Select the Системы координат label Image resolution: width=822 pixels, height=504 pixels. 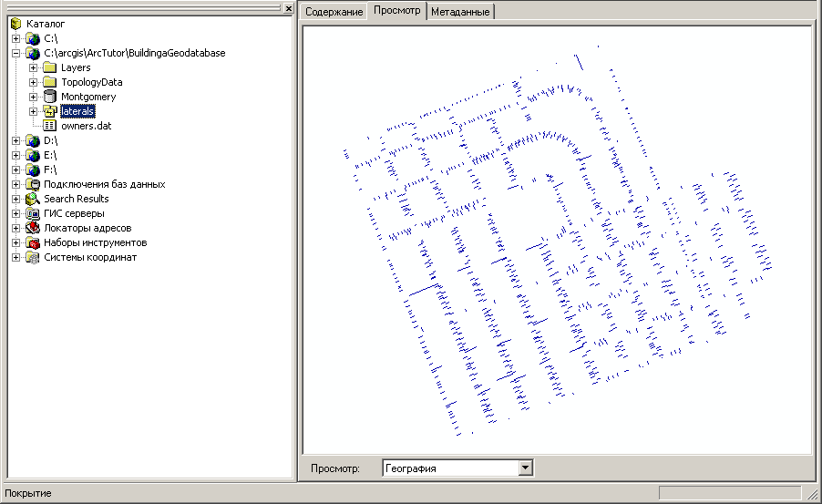90,258
